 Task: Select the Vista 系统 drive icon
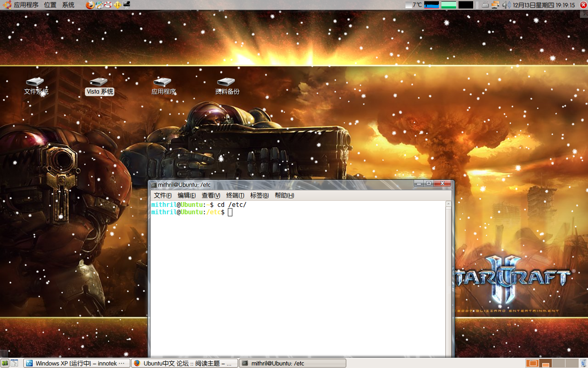[100, 86]
